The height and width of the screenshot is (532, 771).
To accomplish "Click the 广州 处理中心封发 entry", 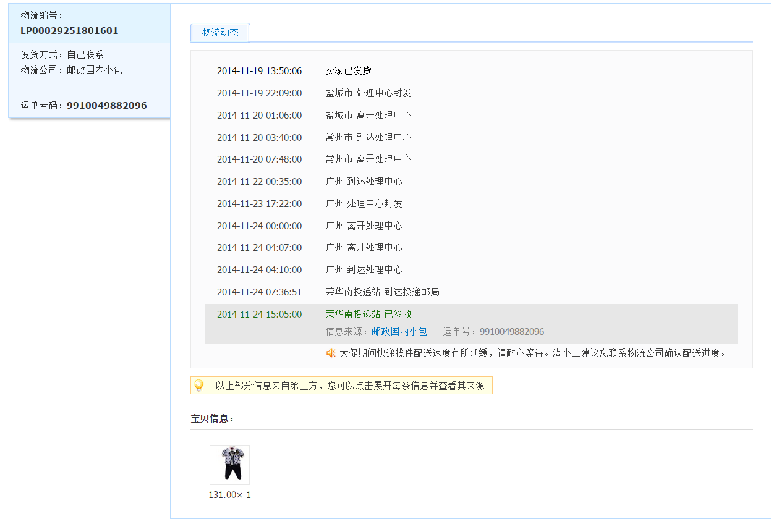I will tap(364, 204).
